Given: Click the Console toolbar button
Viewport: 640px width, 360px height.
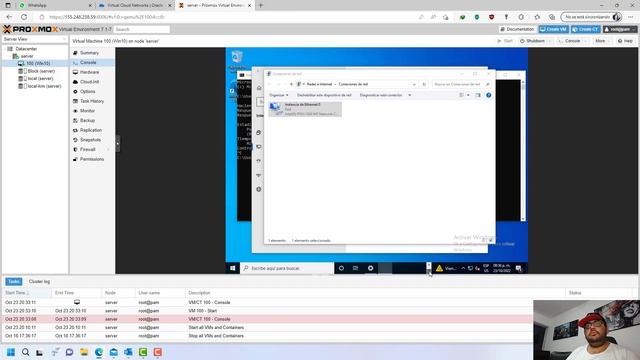Looking at the screenshot, I should 569,41.
